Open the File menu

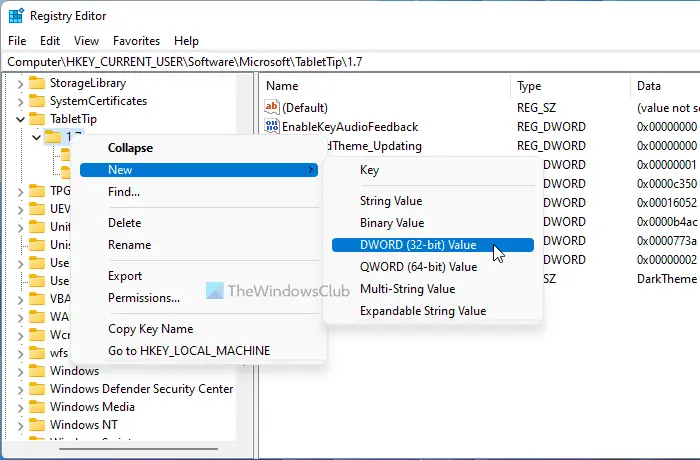point(17,41)
